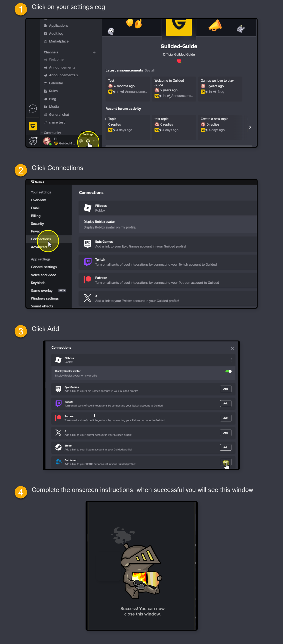
Task: Click the @ mentions icon near Settings
Action: tap(81, 141)
